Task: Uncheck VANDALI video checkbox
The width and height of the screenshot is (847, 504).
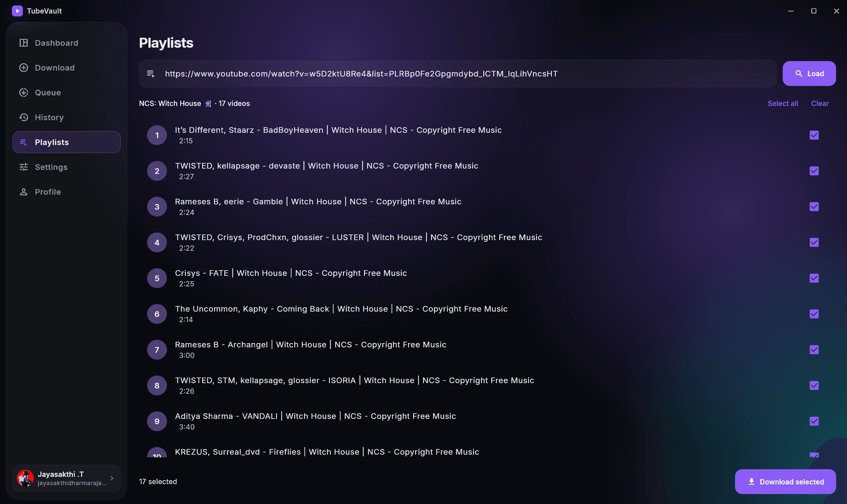Action: [814, 421]
